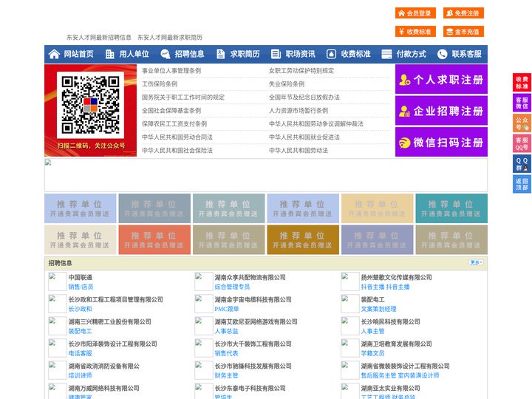Click the chat icon beside 招聘信息

(166, 54)
